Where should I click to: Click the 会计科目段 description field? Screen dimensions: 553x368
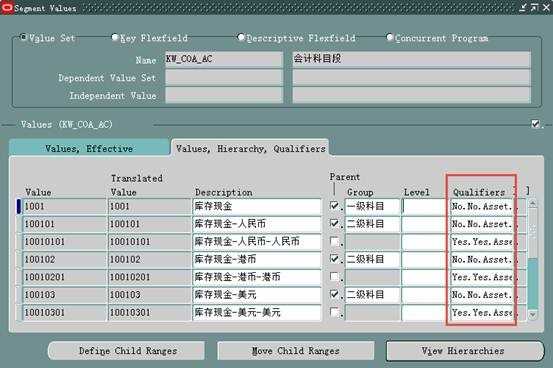[412, 59]
